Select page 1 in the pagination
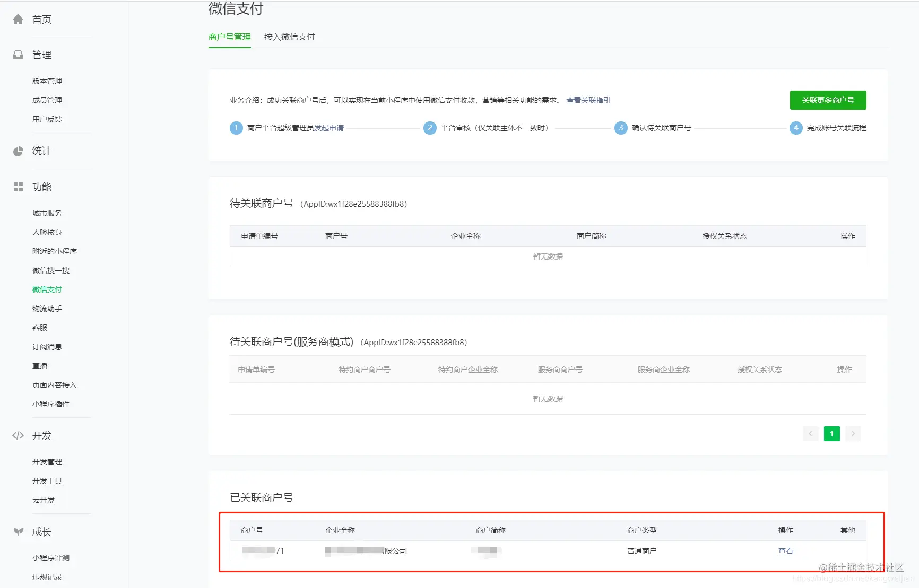The height and width of the screenshot is (588, 919). 831,434
